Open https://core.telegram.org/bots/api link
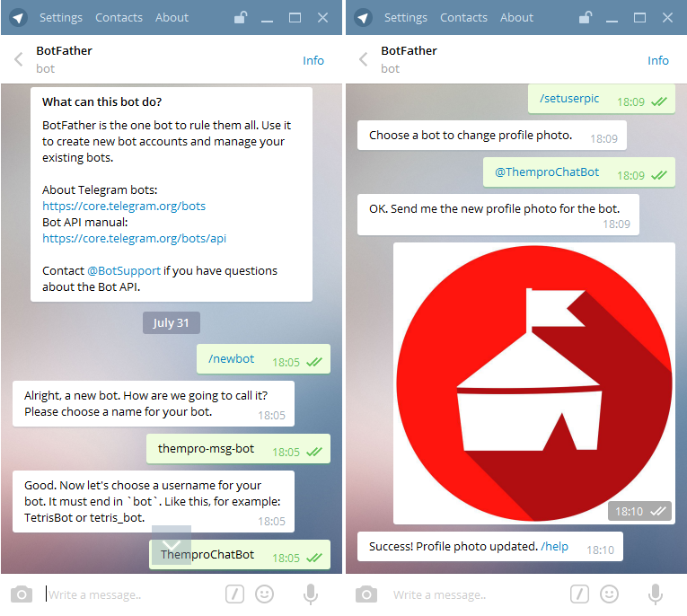687x616 pixels. tap(134, 238)
